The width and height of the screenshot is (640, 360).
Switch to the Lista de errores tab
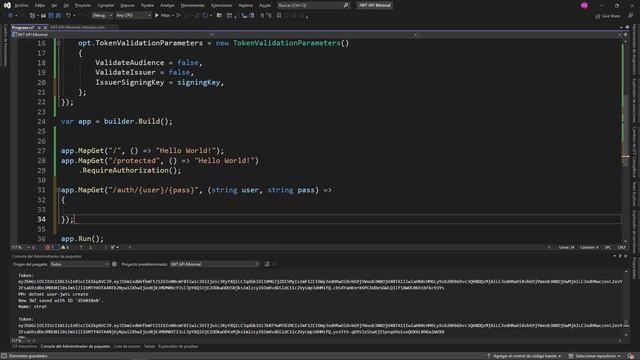[127, 347]
